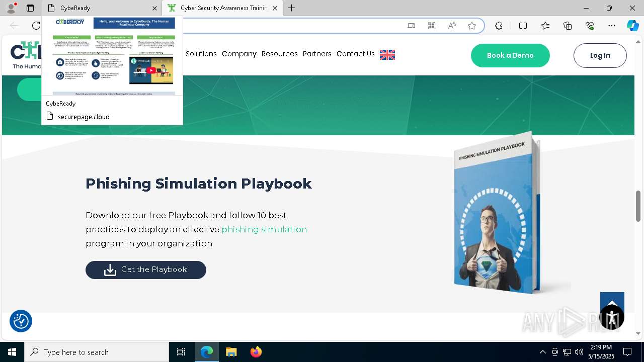This screenshot has width=644, height=362.
Task: Open the Edge profile icon
Action: click(11, 8)
